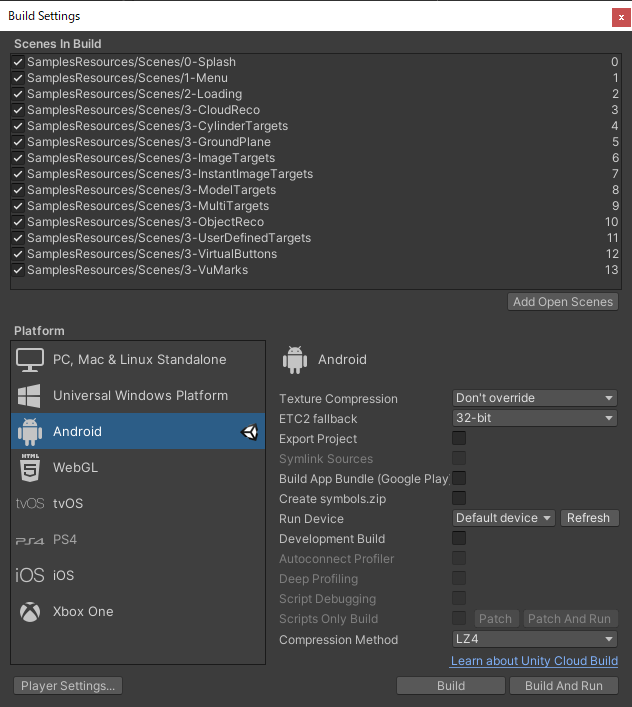The image size is (632, 707).
Task: Select the SamplesResources/Scenes/3-ImageTargets scene row
Action: 316,158
